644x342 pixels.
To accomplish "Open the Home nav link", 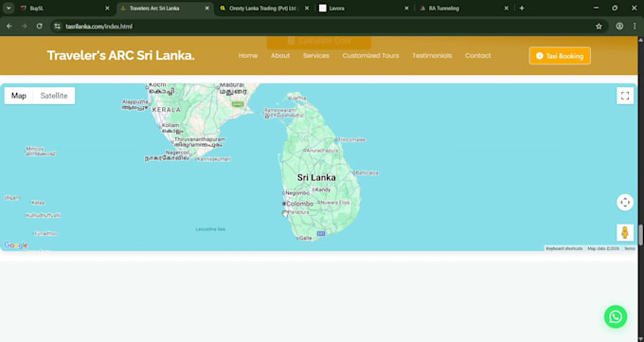I will [x=248, y=56].
